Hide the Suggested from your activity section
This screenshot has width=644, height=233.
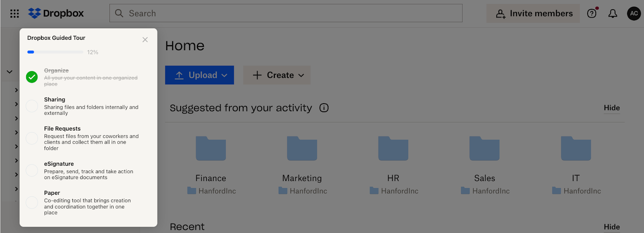click(612, 108)
